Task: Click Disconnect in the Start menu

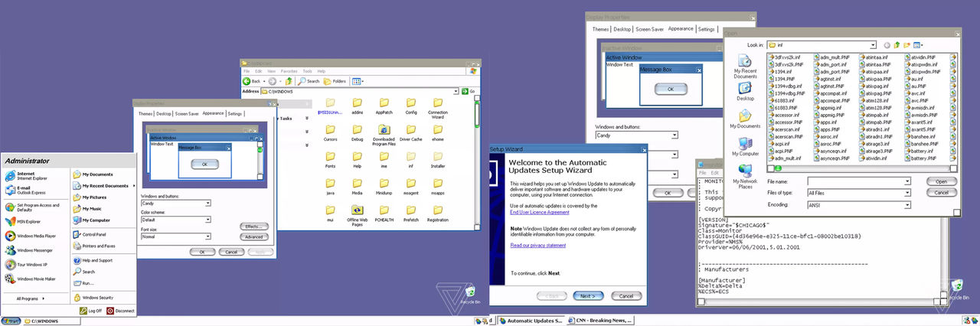Action: (120, 311)
